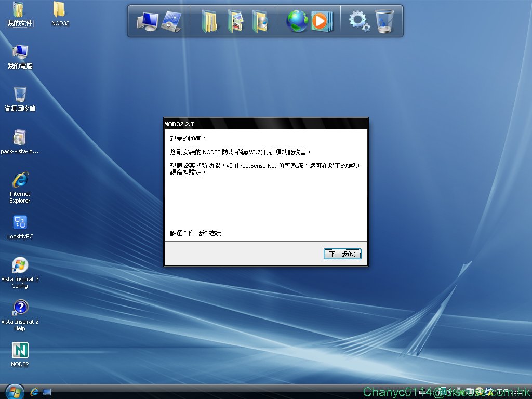The width and height of the screenshot is (532, 399).
Task: Click the 點選 "下一步" 繼續 instruction text
Action: [x=195, y=233]
